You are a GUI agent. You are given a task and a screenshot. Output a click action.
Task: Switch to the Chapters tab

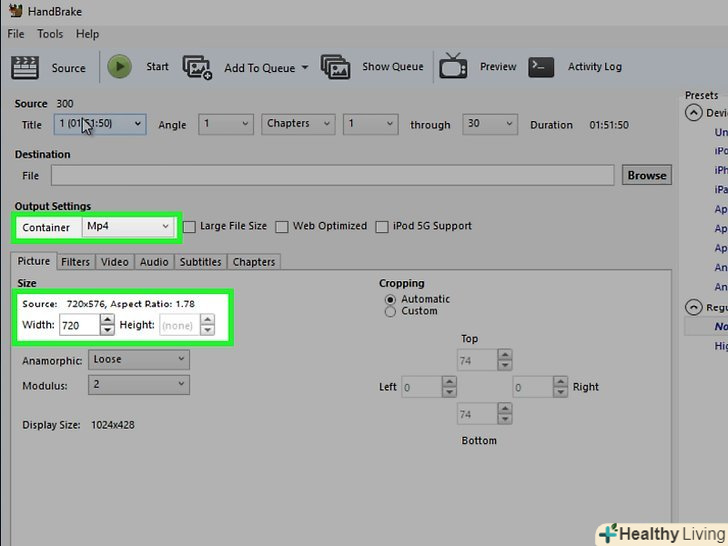point(254,262)
